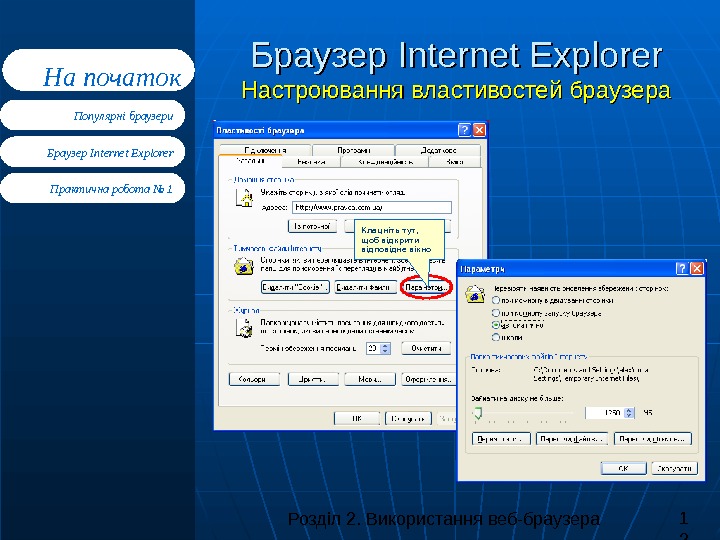Confirm browser properties with OK
Screen dimensions: 720x540
[x=357, y=418]
